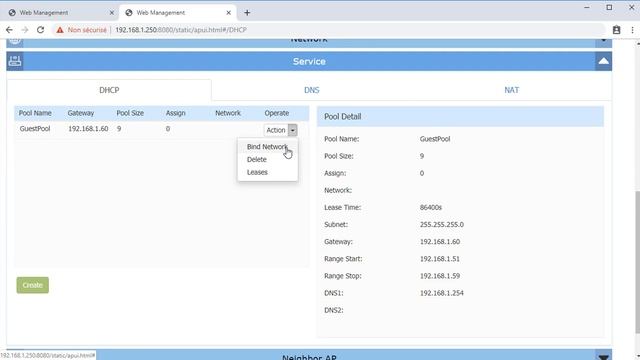Click the Operate column header
The width and height of the screenshot is (640, 360).
277,113
